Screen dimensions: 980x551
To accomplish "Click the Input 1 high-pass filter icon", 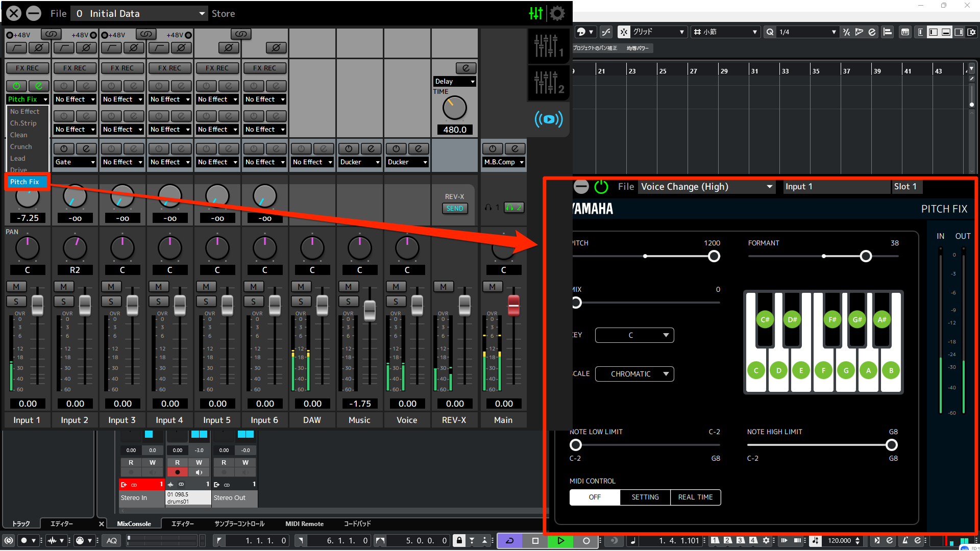I will 16,48.
